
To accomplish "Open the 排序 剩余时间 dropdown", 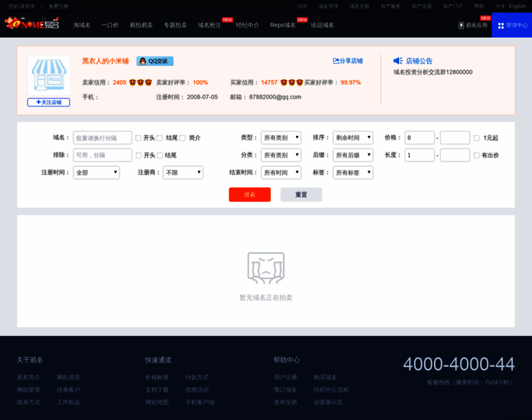I will click(x=353, y=138).
